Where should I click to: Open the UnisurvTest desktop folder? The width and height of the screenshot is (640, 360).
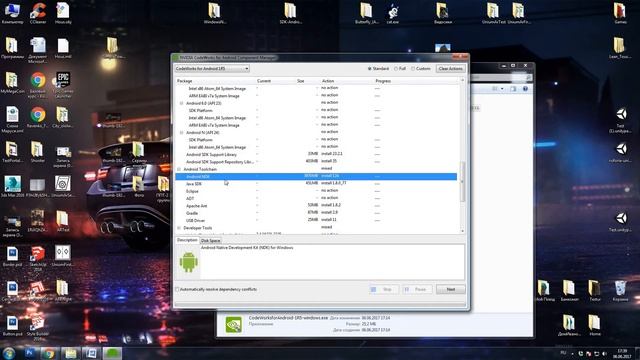point(493,12)
